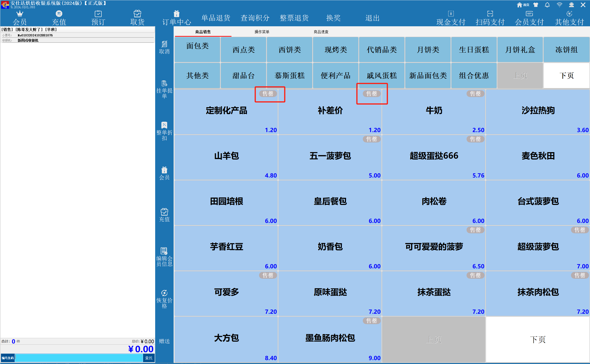Viewport: 590px width, 364px height.
Task: Click 单品退货 in the top menu
Action: click(x=216, y=18)
